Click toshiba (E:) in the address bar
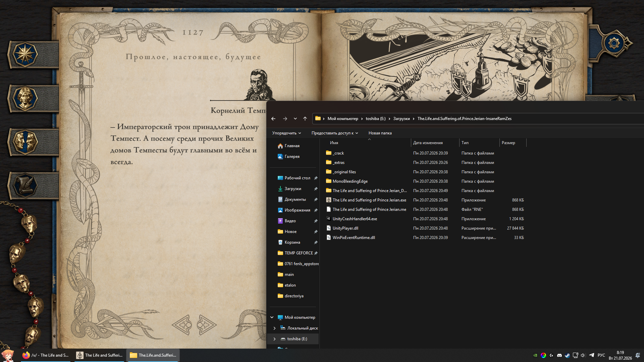The image size is (644, 362). coord(376,119)
